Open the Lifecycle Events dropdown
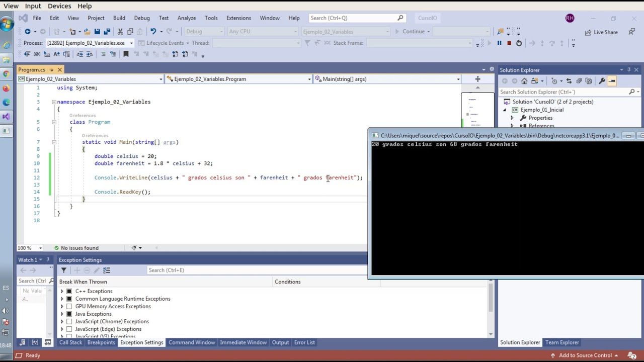Image resolution: width=644 pixels, height=362 pixels. point(187,43)
